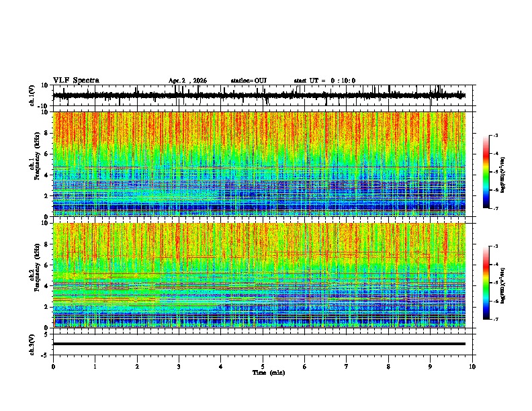The height and width of the screenshot is (411, 532).
Task: Click the "ch.3(V)" axis label
Action: [x=32, y=345]
